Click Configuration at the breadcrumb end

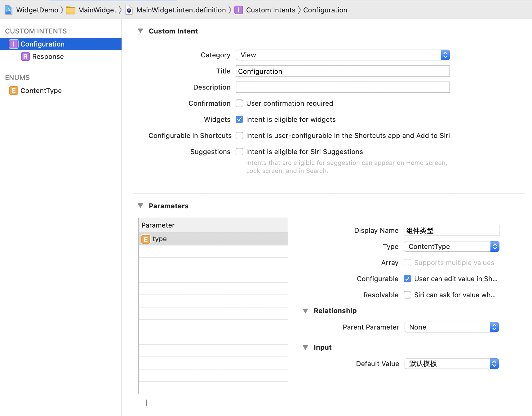coord(325,10)
